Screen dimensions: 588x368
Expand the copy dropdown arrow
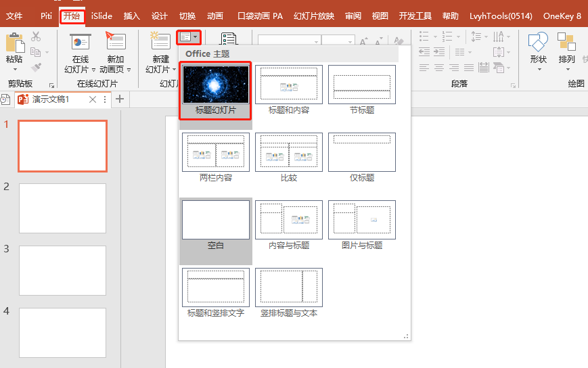[x=47, y=52]
